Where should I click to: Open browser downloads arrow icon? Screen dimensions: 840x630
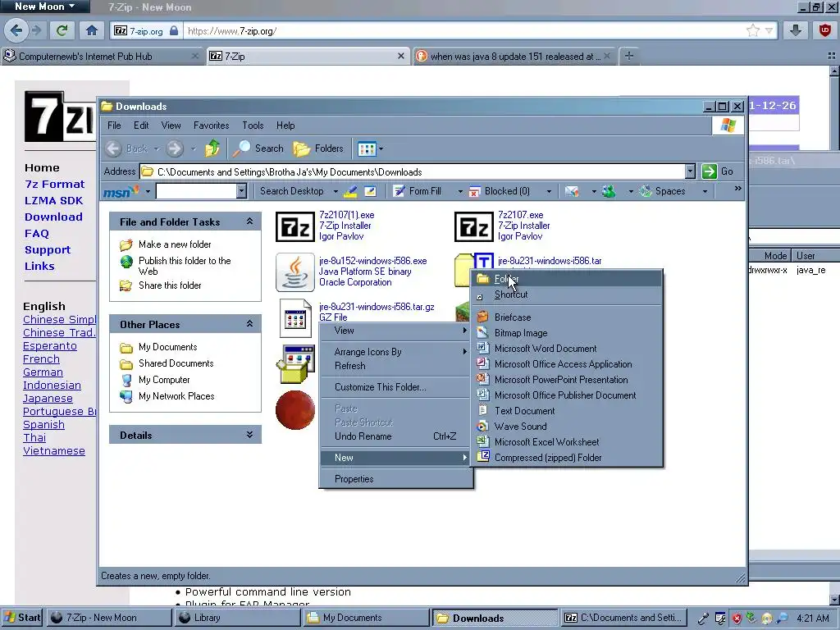[796, 30]
